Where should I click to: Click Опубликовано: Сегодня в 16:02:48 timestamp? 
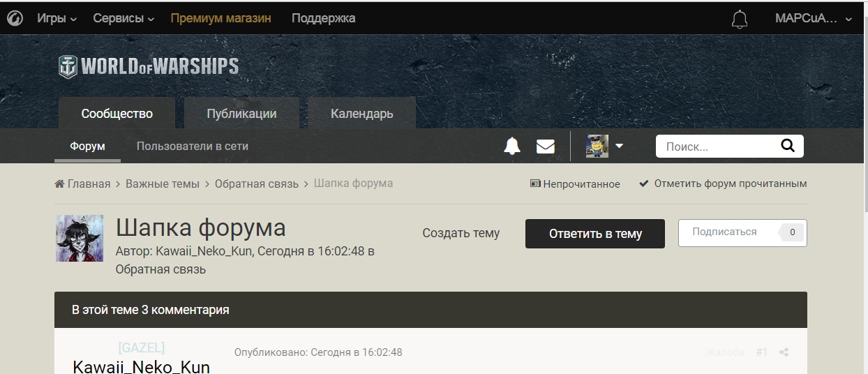[x=318, y=352]
